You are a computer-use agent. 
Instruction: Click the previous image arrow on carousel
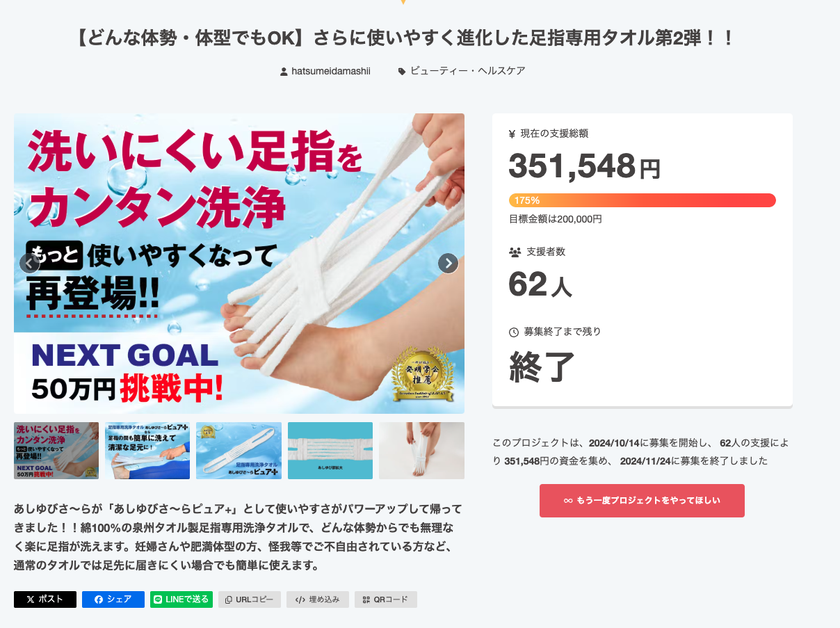tap(30, 263)
